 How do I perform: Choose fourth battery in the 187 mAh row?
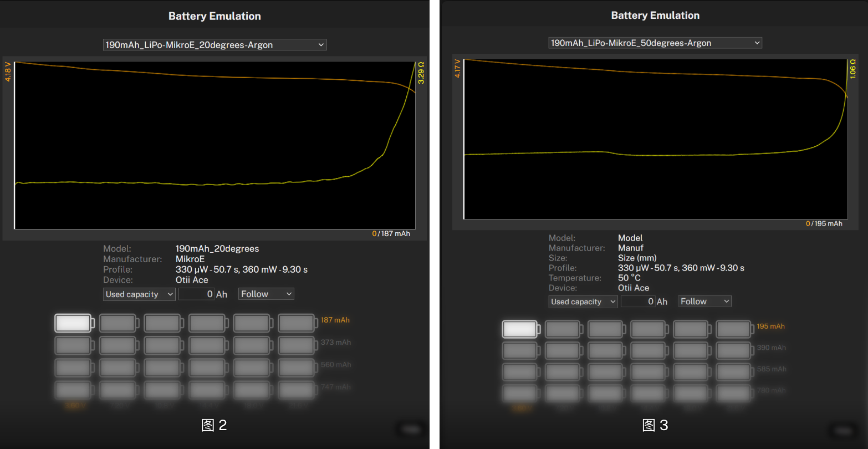click(x=208, y=323)
